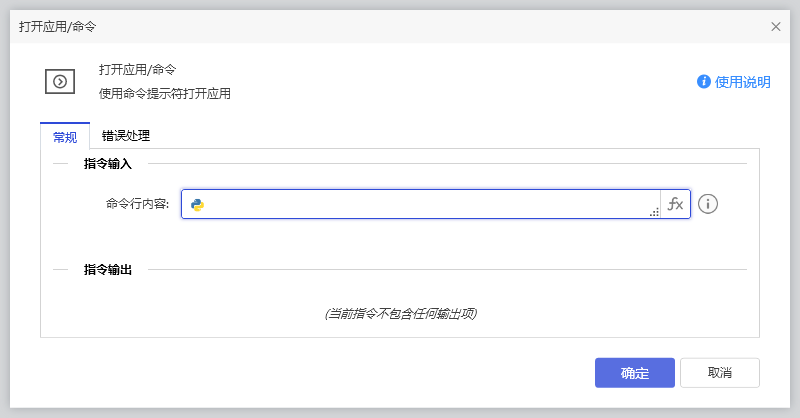Open the 错误处理 tab
This screenshot has height=418, width=800.
126,136
